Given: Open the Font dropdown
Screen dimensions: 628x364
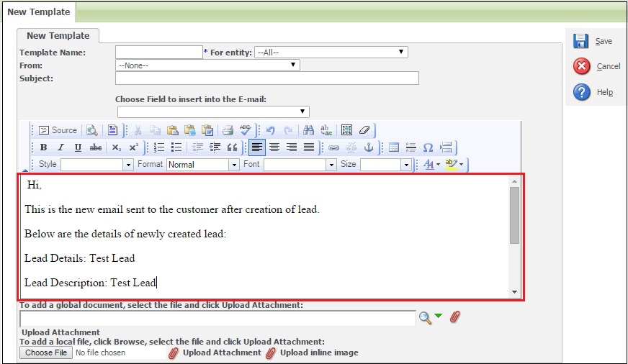Looking at the screenshot, I should pos(300,165).
